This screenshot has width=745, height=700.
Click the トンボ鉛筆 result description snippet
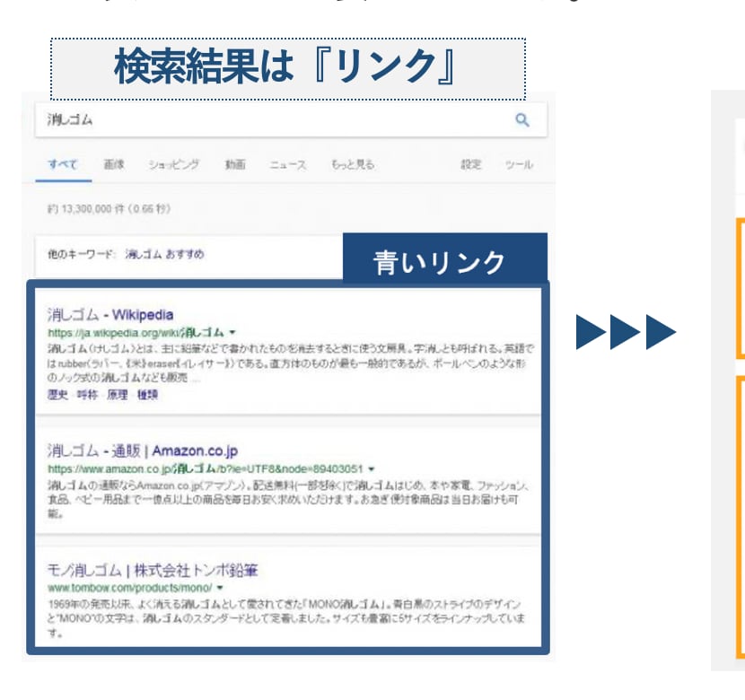pos(286,618)
